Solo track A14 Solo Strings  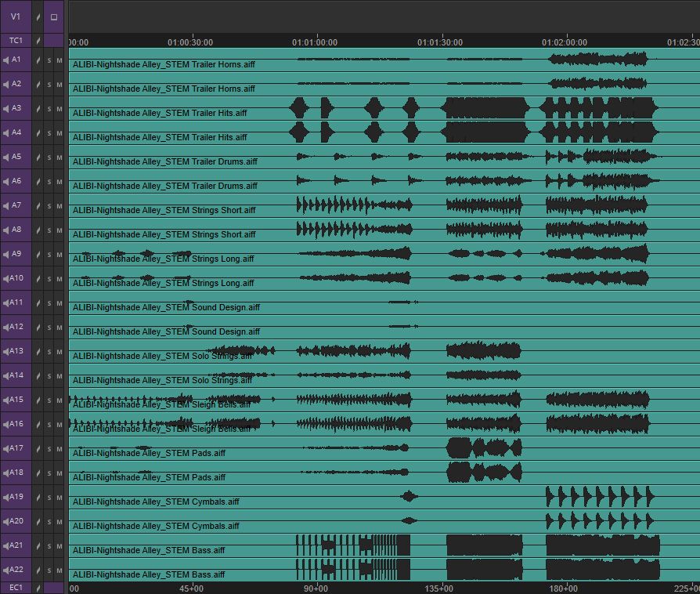49,375
